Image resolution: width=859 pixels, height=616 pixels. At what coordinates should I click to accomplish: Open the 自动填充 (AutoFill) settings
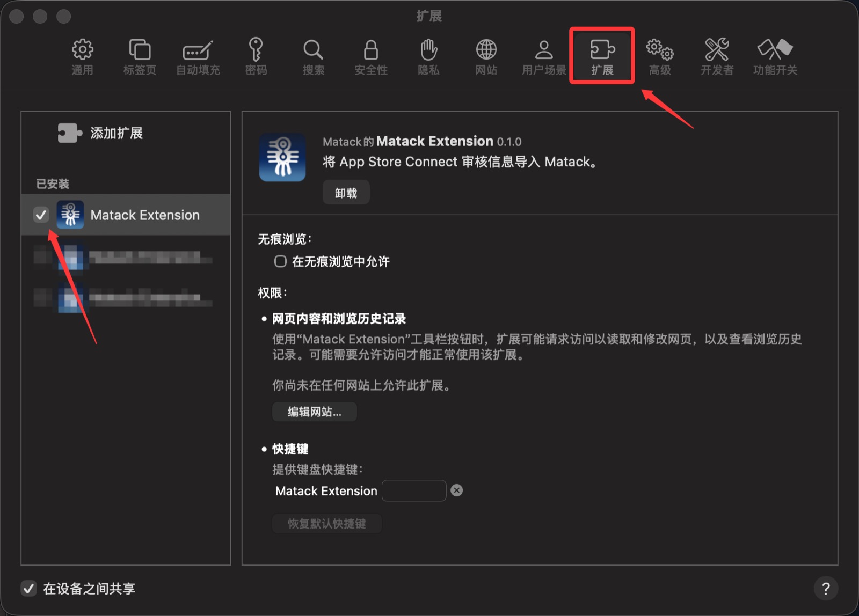[x=198, y=56]
